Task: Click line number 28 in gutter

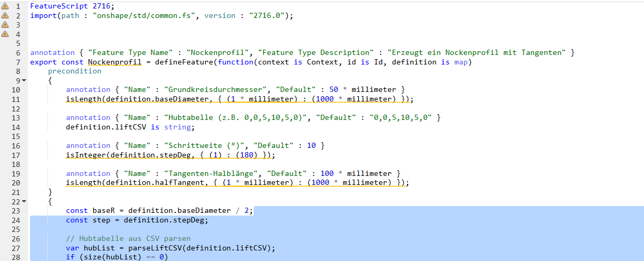Action: (x=16, y=257)
